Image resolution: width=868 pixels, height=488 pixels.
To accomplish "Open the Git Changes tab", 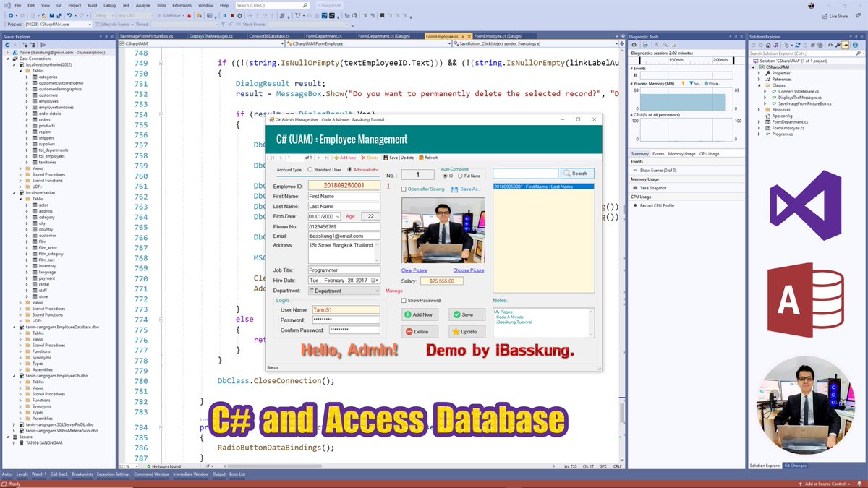I will (x=795, y=466).
